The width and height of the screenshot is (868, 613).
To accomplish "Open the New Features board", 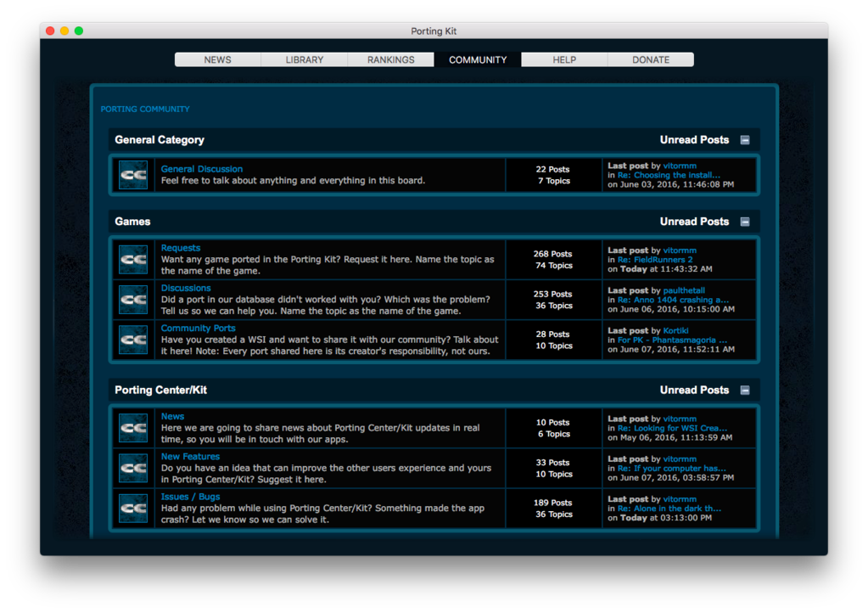I will click(x=190, y=457).
